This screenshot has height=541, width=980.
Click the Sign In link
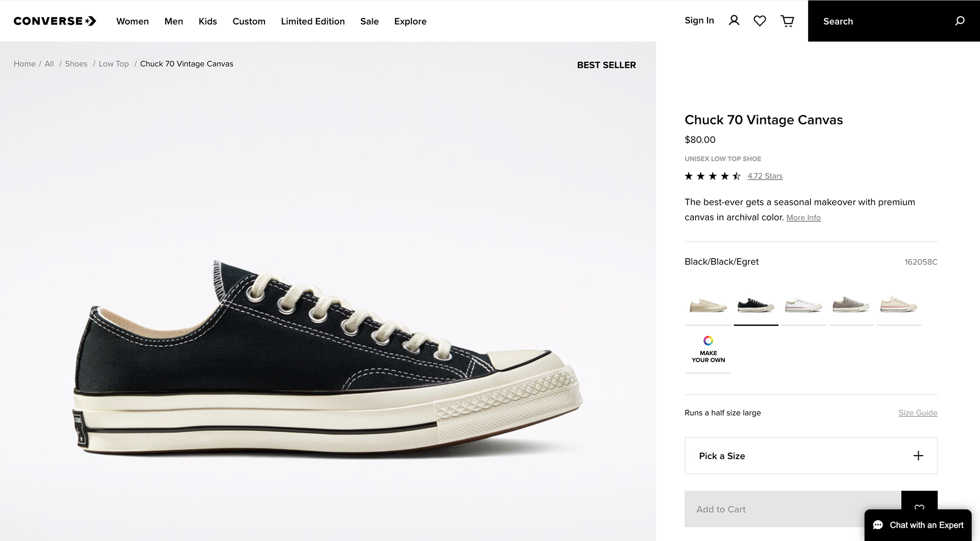pyautogui.click(x=699, y=20)
